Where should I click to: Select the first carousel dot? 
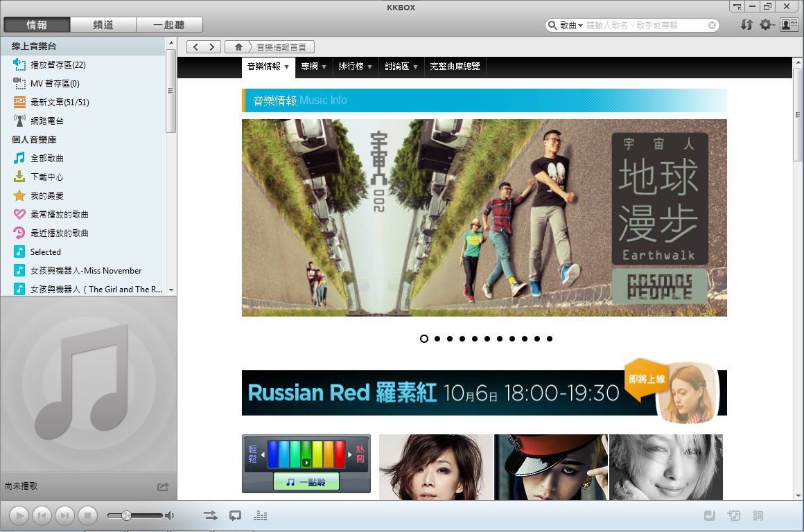point(424,339)
